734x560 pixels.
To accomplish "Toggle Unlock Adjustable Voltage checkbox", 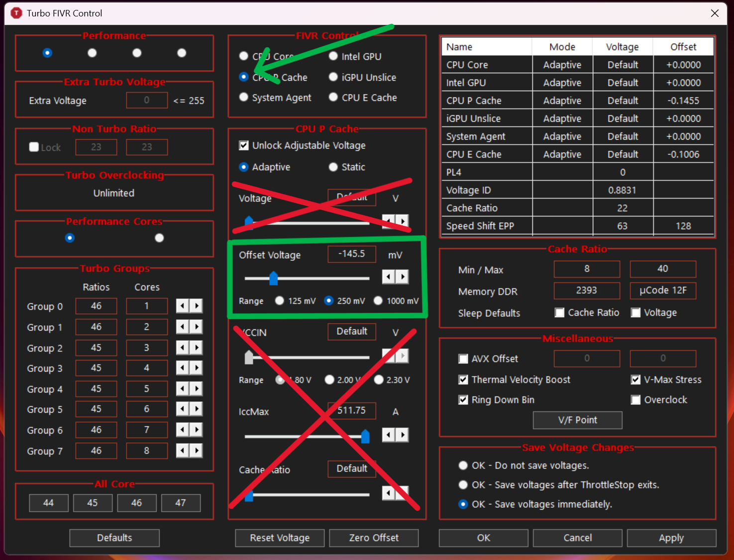I will tap(244, 145).
